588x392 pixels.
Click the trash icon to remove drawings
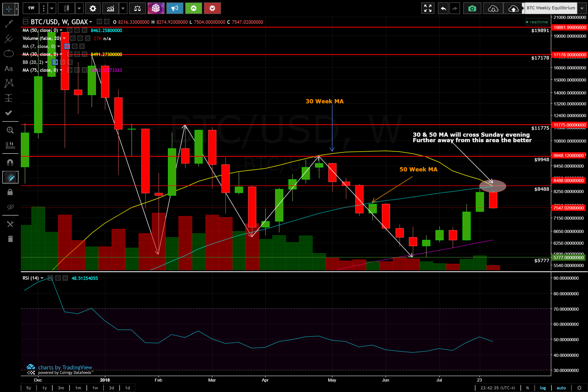(x=10, y=239)
